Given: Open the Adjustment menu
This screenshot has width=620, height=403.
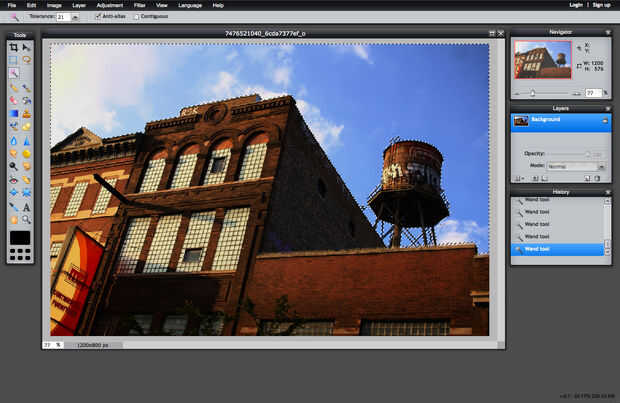Looking at the screenshot, I should tap(110, 5).
